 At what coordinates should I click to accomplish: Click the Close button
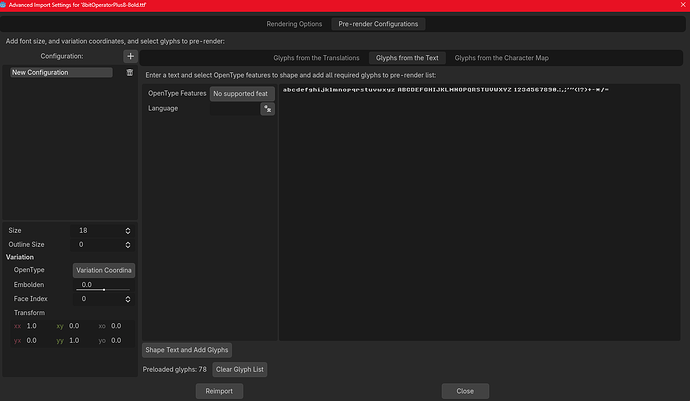tap(465, 391)
